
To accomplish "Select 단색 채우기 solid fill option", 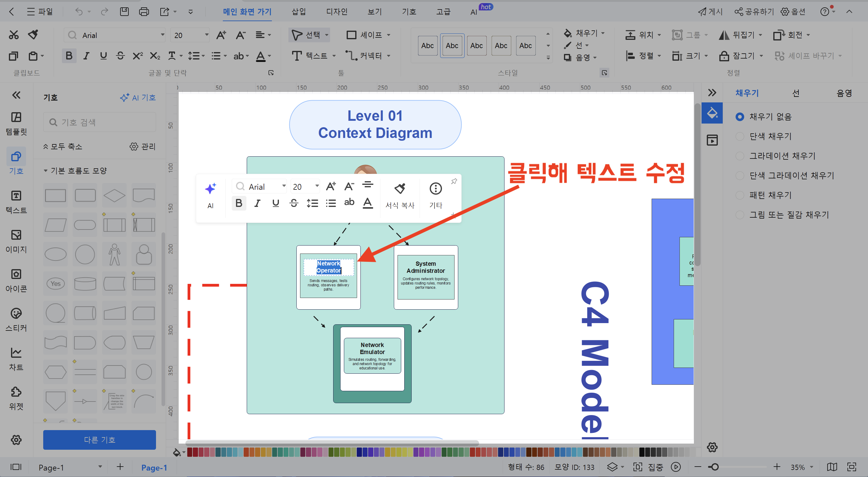I will 740,136.
